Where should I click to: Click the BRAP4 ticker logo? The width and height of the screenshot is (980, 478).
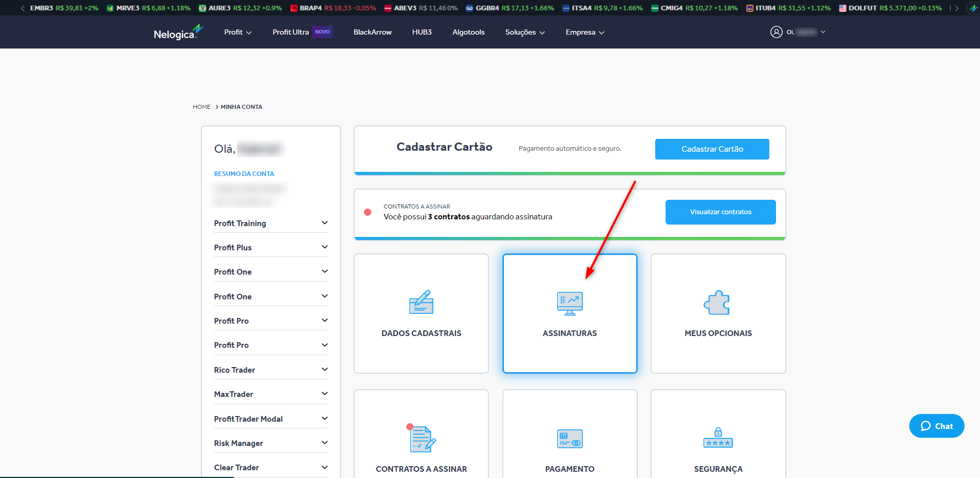click(x=294, y=8)
